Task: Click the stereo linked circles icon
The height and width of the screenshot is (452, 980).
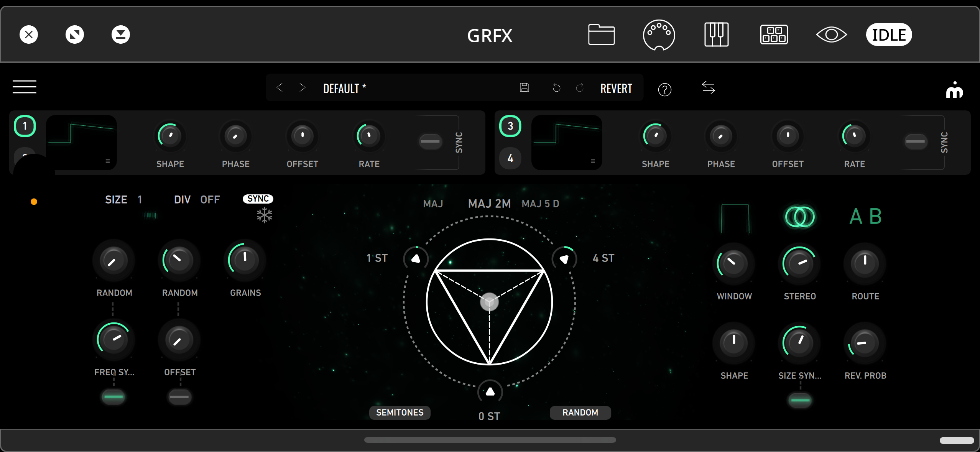Action: click(x=800, y=217)
